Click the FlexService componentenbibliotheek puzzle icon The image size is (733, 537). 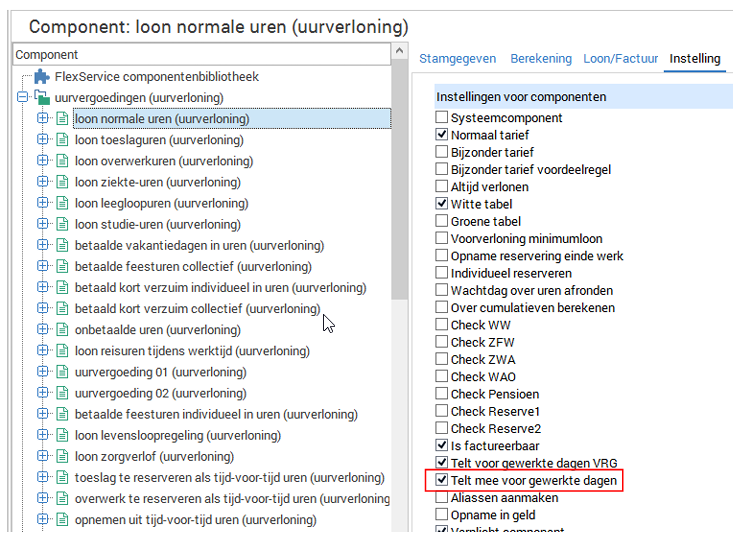41,77
